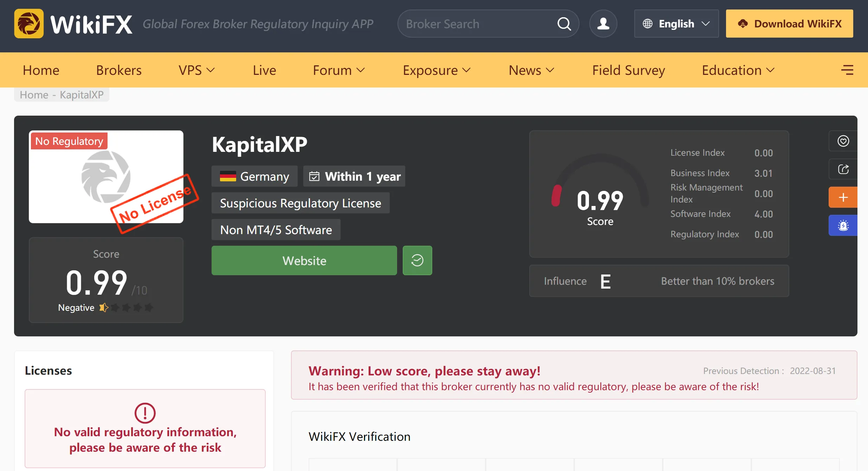The width and height of the screenshot is (868, 471).
Task: Click the WikiFX brand name text
Action: point(91,24)
